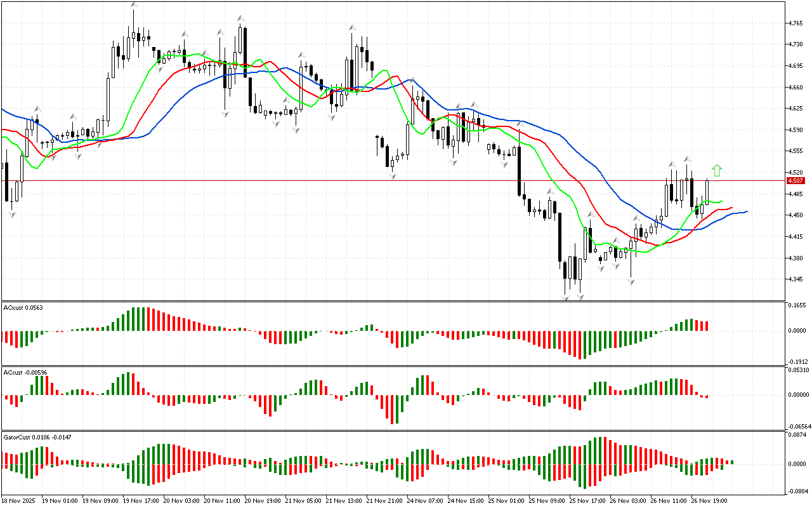Select the topmost fractal arrow above the 19 Nov peak
Screen dimensions: 812x508
coord(134,5)
